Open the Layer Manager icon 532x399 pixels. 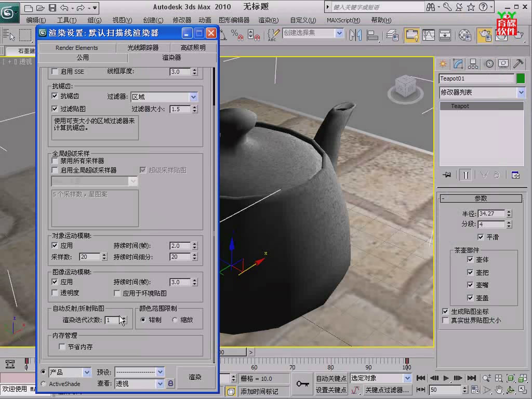click(393, 35)
